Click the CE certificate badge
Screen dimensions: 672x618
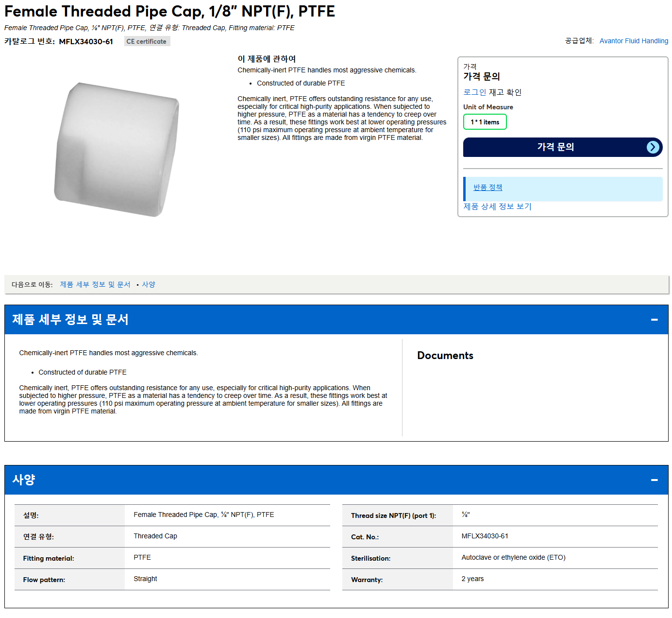147,41
